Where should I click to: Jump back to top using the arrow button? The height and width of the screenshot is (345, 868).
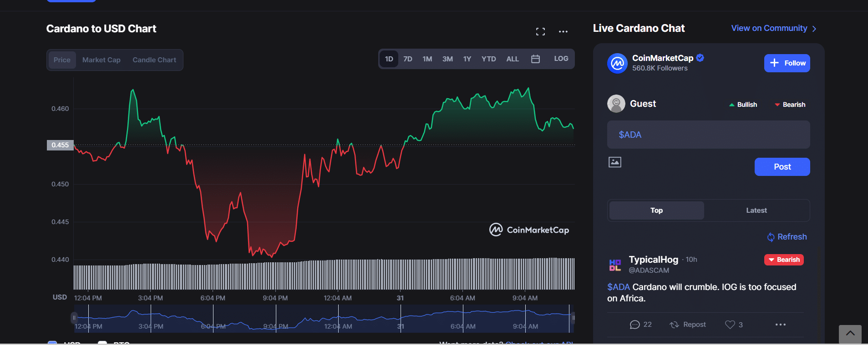(850, 334)
